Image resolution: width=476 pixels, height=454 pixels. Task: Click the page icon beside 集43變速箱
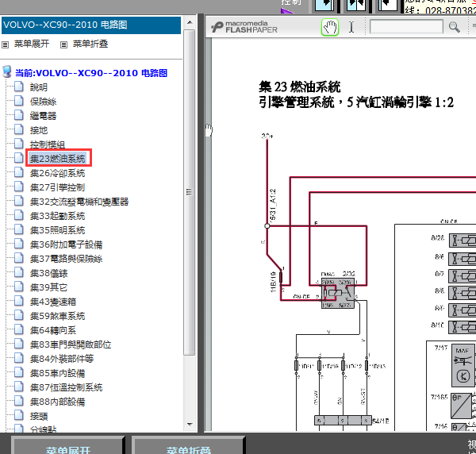point(19,300)
